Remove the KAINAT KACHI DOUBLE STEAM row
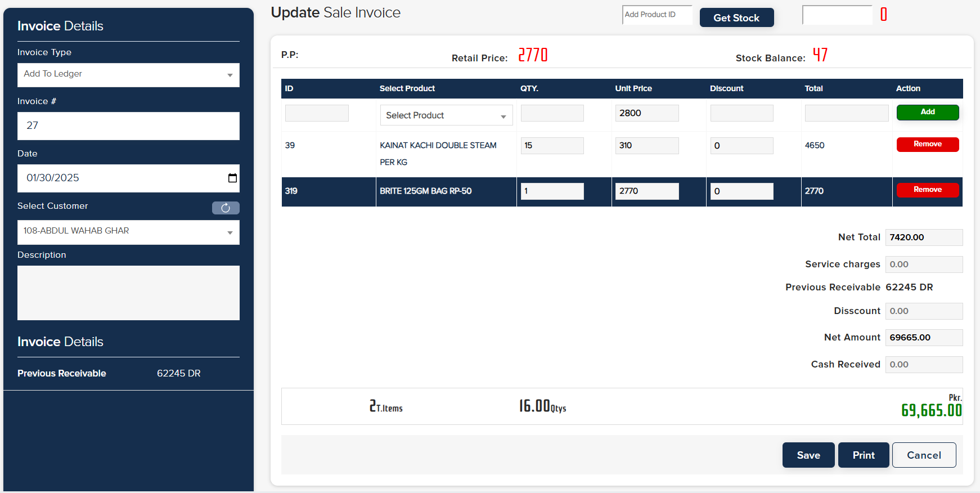Screen dimensions: 980x493 (x=928, y=144)
